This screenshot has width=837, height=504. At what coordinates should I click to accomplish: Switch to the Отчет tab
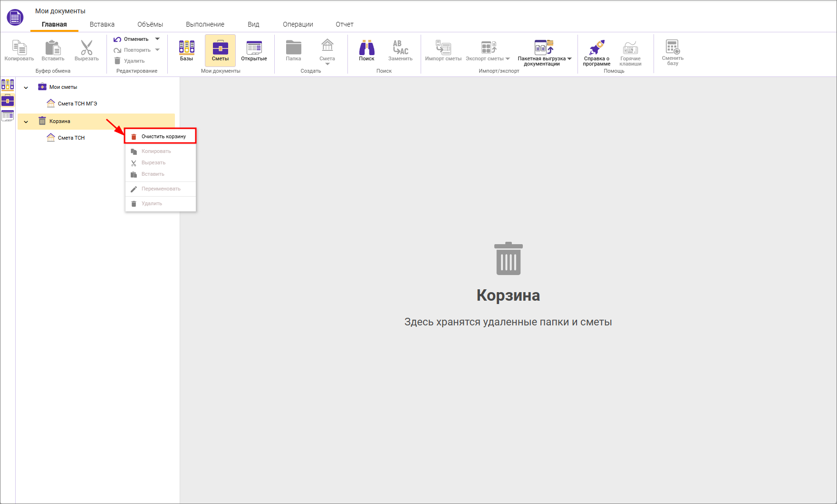(x=344, y=24)
